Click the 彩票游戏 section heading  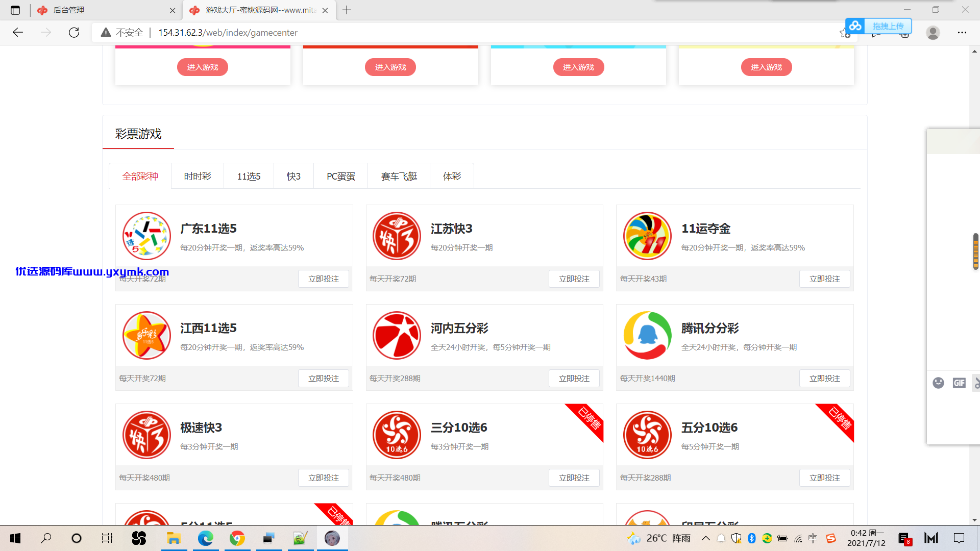(x=138, y=134)
